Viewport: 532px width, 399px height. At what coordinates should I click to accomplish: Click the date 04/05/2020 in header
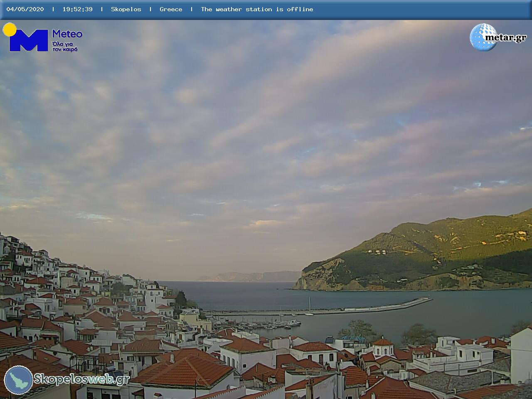tap(25, 9)
